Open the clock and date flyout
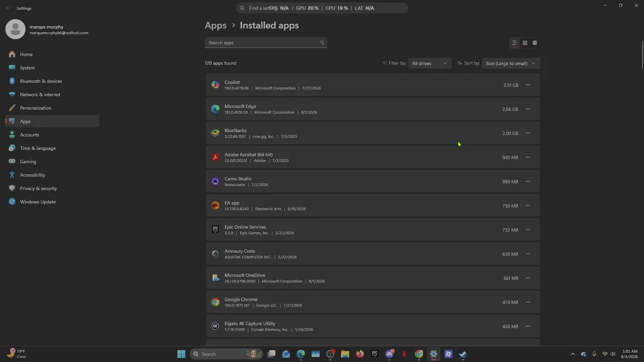Viewport: 644px width, 362px height. pos(629,354)
